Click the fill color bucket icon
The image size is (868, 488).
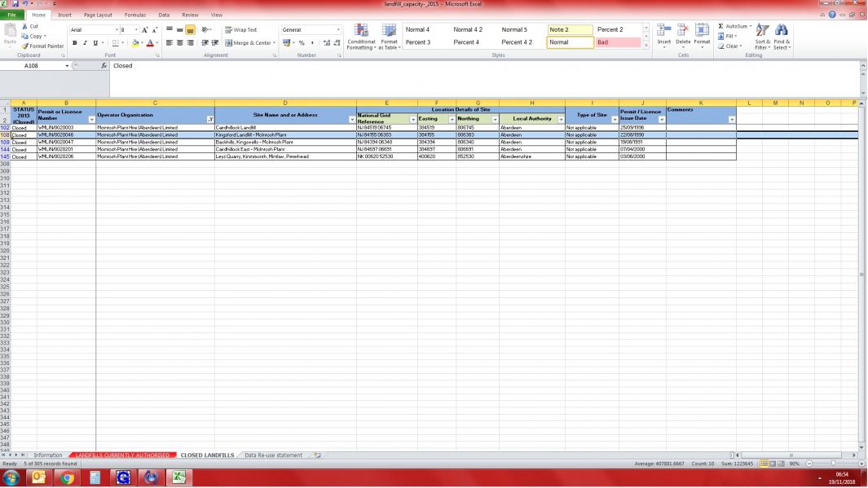(x=135, y=43)
